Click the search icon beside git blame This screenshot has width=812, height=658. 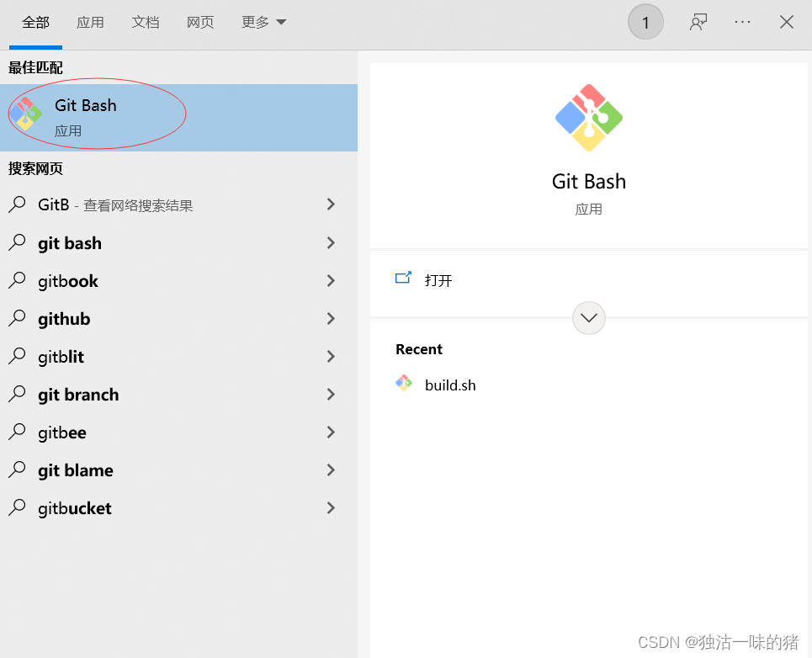(17, 470)
